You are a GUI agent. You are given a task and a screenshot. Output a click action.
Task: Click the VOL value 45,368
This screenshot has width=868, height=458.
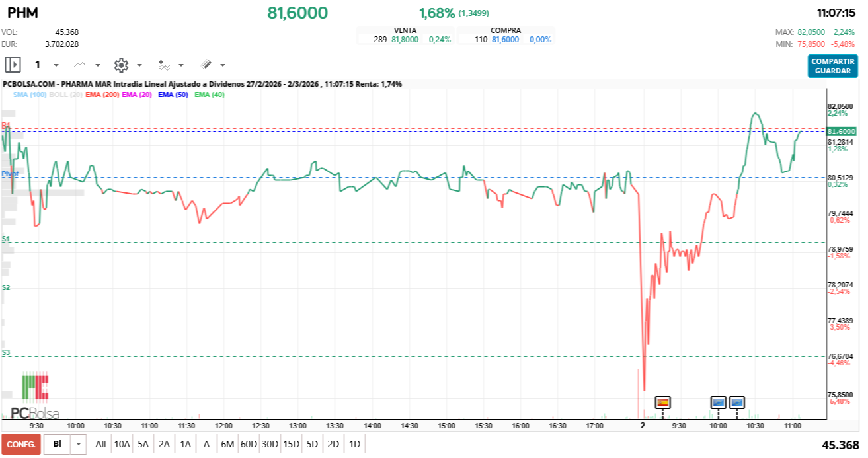(67, 32)
